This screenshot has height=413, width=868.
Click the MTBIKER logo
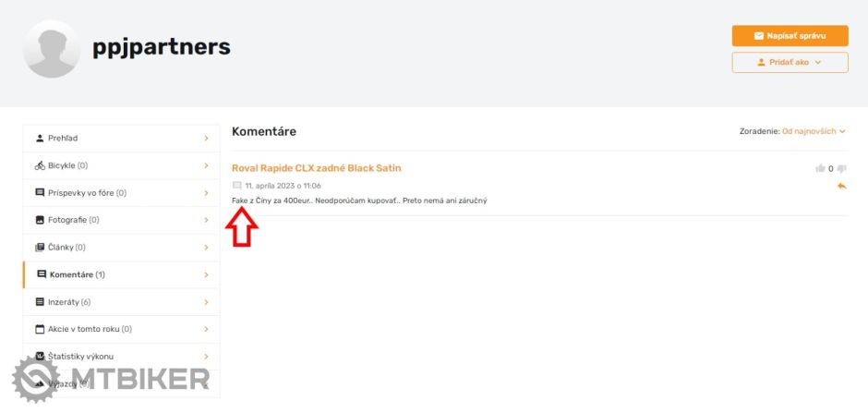coord(111,379)
